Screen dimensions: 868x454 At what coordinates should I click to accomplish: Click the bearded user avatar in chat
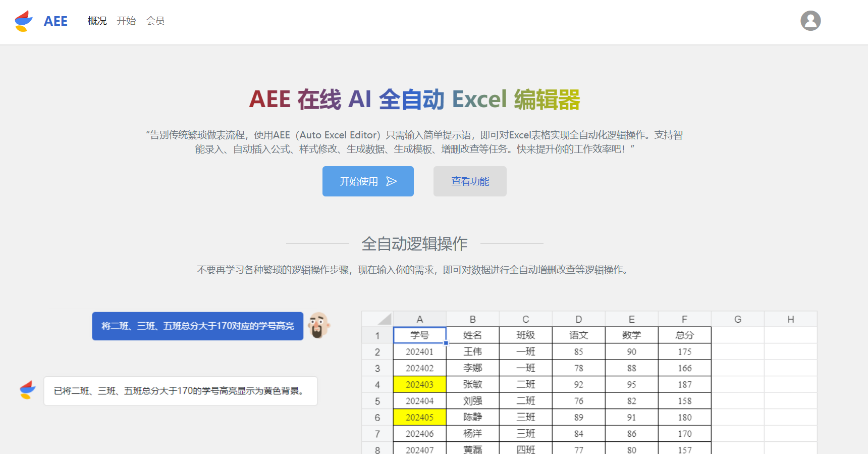[x=318, y=325]
